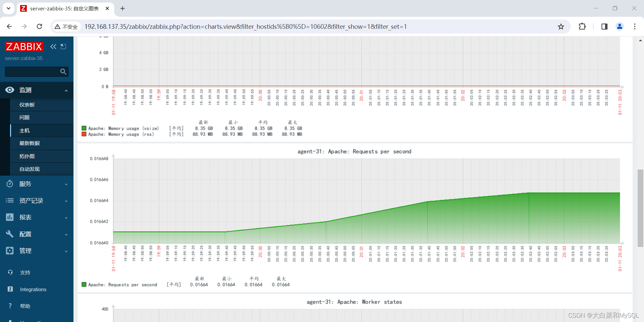This screenshot has width=644, height=322.
Task: Toggle kiosk mode icon beside sidebar collapse
Action: [x=63, y=47]
